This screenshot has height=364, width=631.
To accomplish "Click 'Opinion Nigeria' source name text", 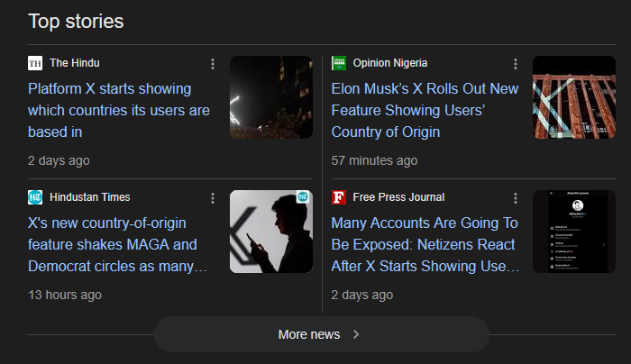I will point(390,63).
